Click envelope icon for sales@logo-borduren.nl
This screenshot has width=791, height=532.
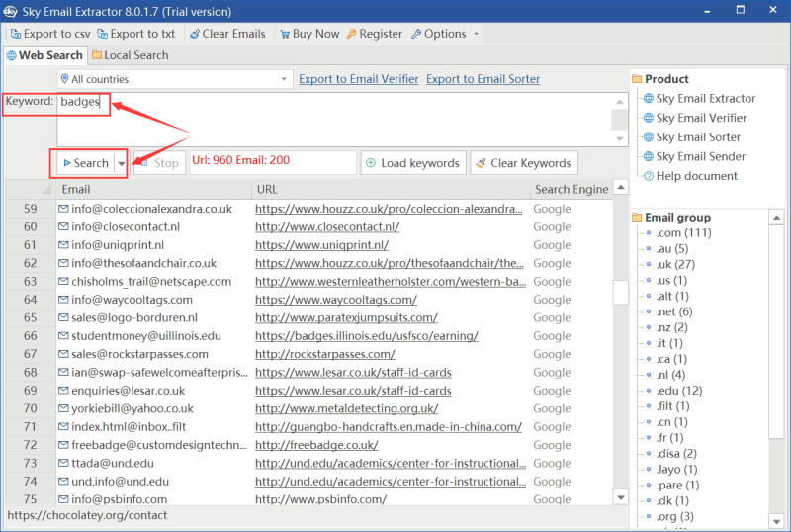tap(63, 318)
